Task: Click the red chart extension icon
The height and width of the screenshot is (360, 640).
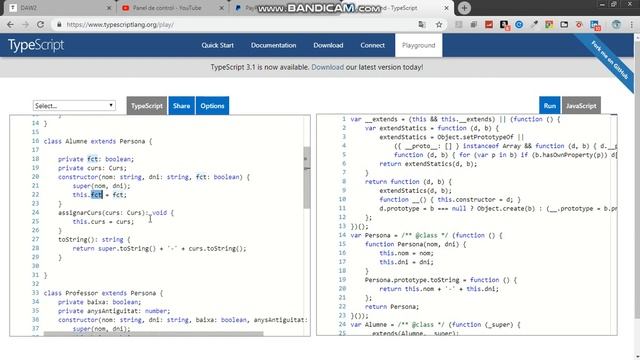Action: (489, 24)
